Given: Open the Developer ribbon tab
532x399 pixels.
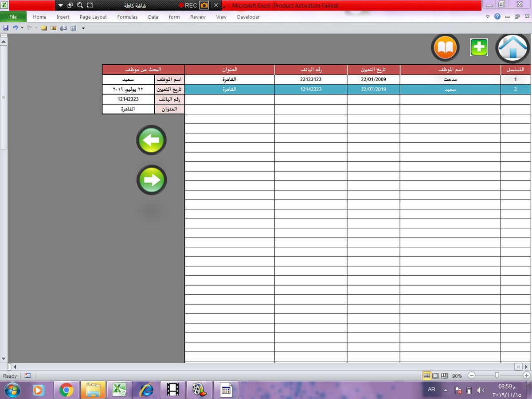Looking at the screenshot, I should click(x=248, y=17).
